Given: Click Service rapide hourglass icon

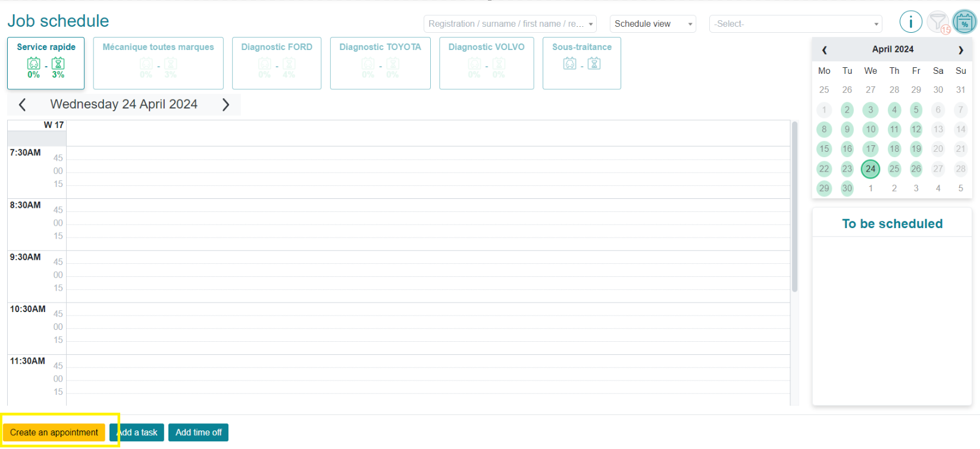Looking at the screenshot, I should point(58,64).
